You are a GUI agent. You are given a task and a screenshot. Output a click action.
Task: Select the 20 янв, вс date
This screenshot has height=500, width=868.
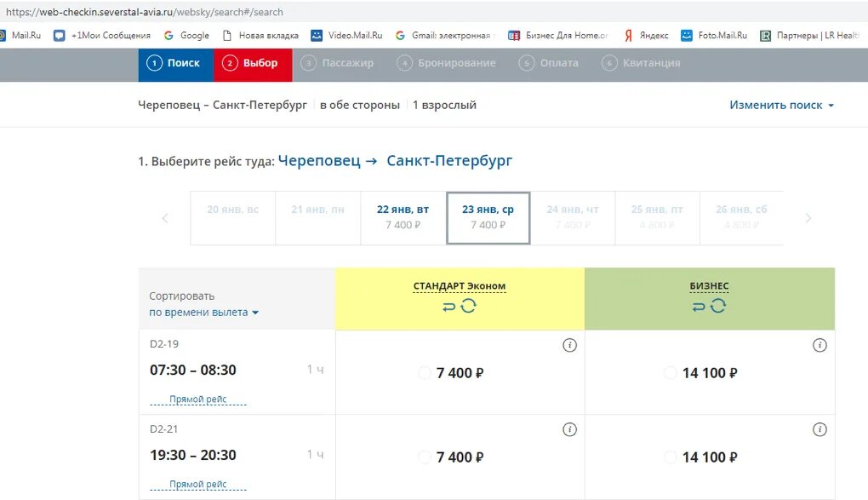click(x=233, y=218)
